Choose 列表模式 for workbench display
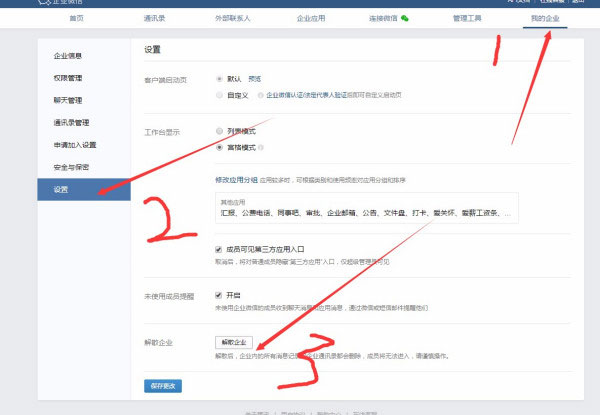600x415 pixels. (220, 130)
